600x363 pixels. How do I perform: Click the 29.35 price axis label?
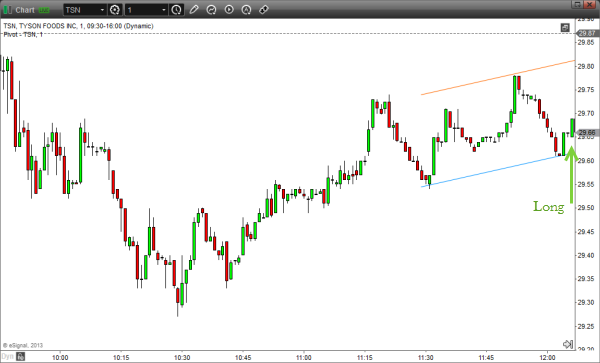tap(586, 279)
